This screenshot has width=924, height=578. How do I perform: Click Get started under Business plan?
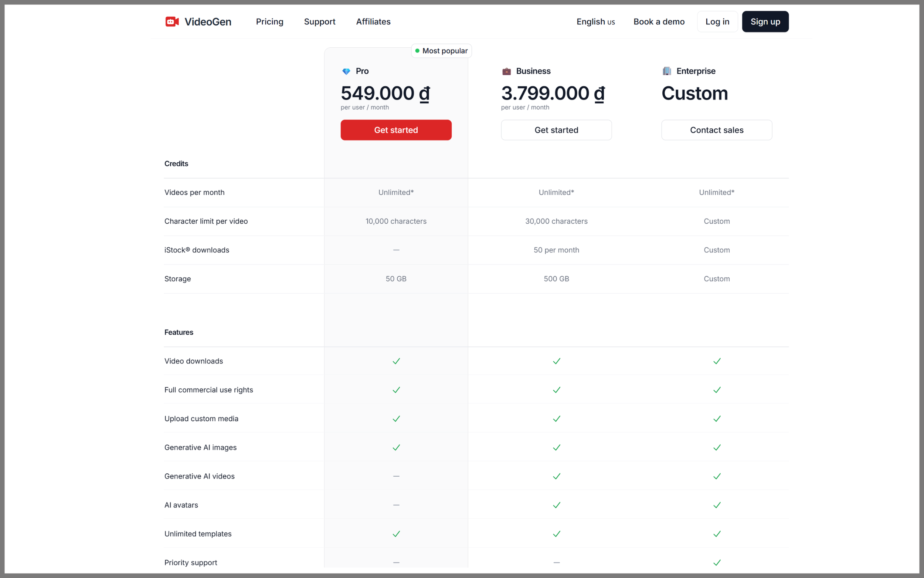557,130
